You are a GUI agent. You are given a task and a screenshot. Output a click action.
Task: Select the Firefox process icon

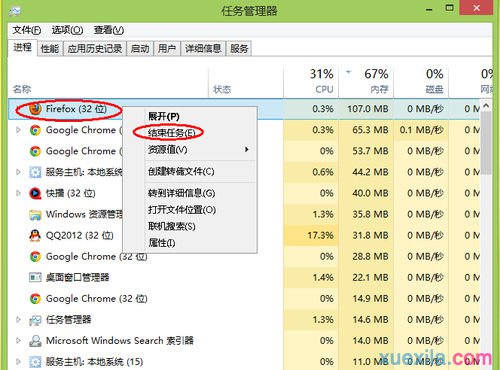click(x=35, y=109)
